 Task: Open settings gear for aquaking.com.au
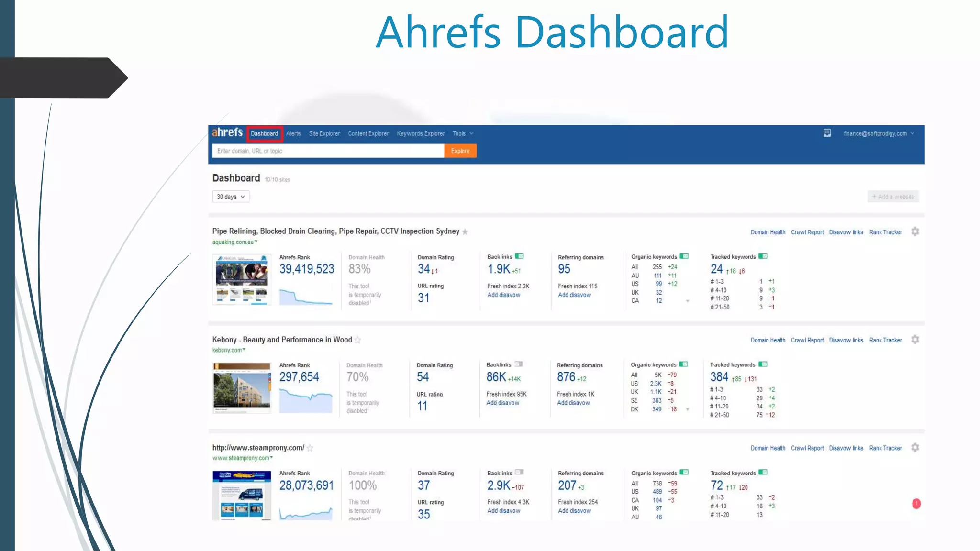(x=915, y=231)
